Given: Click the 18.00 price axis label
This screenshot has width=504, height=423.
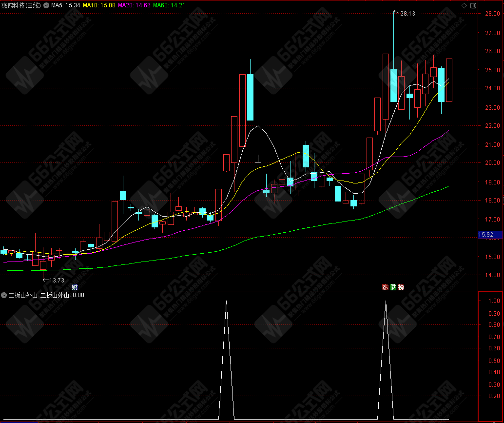Looking at the screenshot, I should tap(492, 200).
